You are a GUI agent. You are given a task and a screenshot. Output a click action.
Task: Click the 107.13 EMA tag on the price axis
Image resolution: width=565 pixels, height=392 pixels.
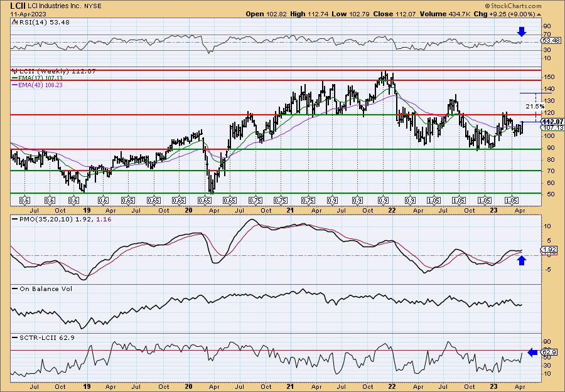(x=552, y=128)
